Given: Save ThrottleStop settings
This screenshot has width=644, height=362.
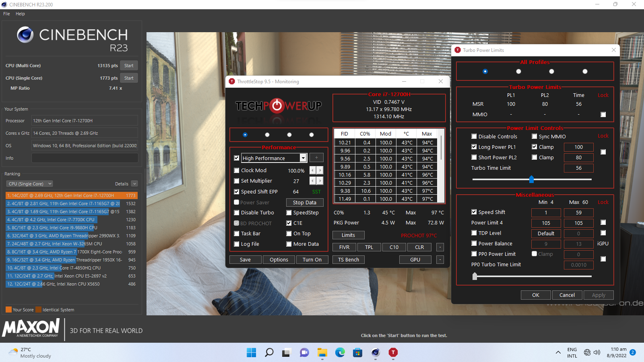Looking at the screenshot, I should point(246,260).
